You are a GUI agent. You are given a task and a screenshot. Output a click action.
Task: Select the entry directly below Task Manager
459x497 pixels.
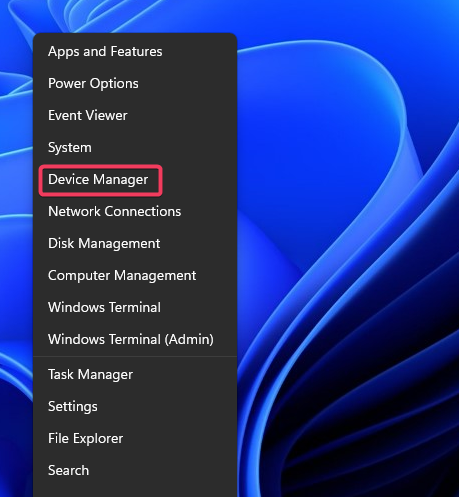(135, 406)
